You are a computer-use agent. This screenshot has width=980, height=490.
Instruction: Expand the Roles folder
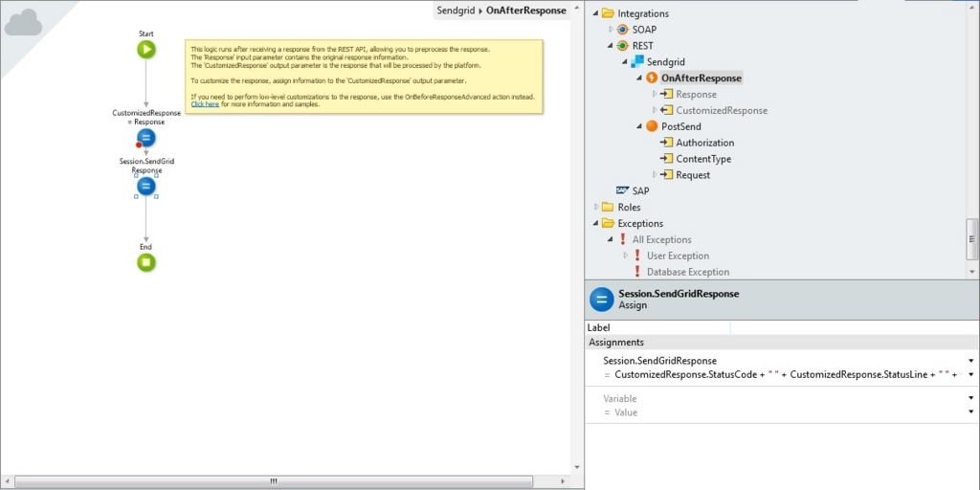596,207
